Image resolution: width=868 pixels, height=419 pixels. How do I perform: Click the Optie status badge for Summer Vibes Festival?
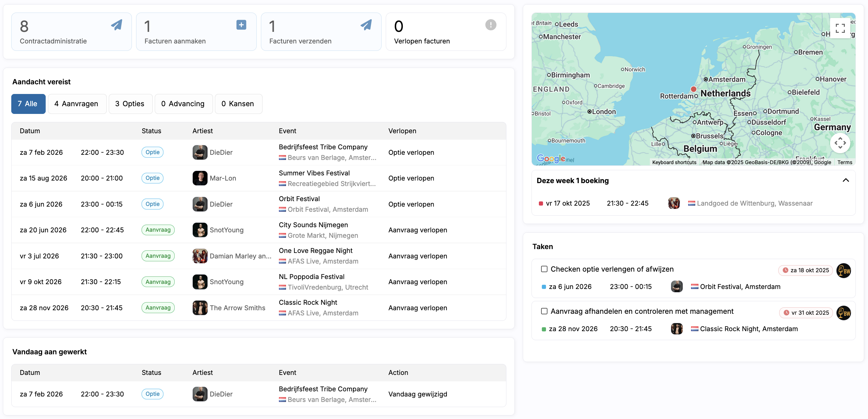click(x=152, y=178)
